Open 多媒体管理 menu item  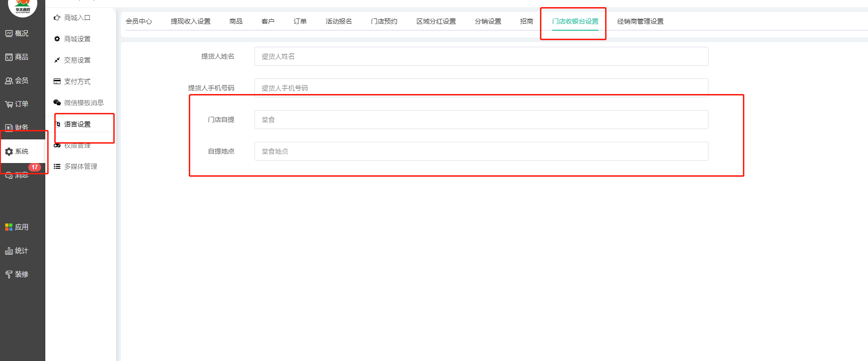click(x=80, y=167)
